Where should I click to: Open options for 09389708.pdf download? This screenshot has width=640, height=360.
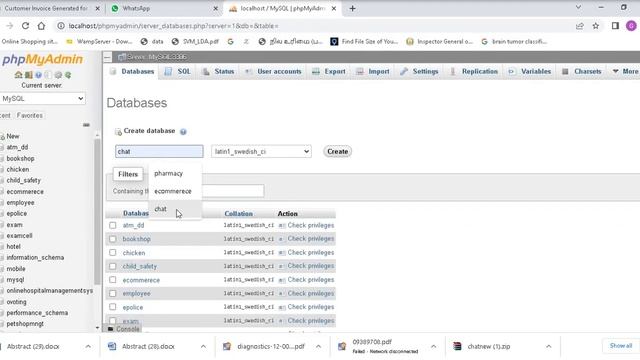pyautogui.click(x=433, y=346)
